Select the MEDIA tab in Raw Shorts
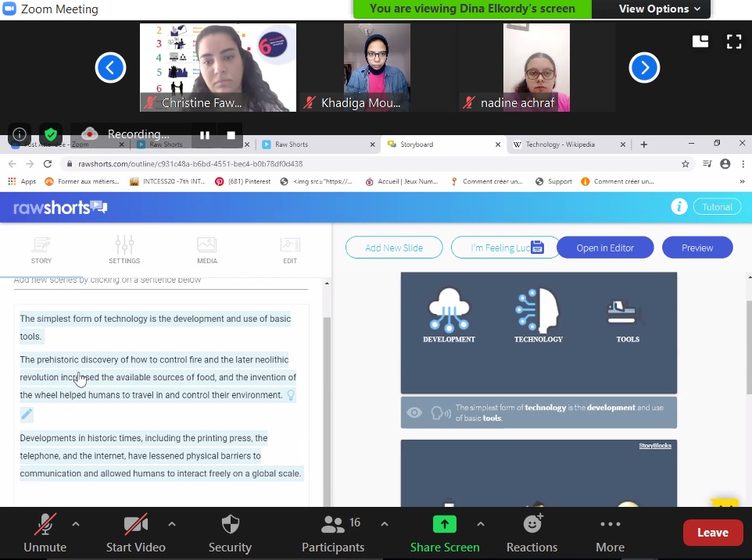This screenshot has height=560, width=752. (x=207, y=250)
